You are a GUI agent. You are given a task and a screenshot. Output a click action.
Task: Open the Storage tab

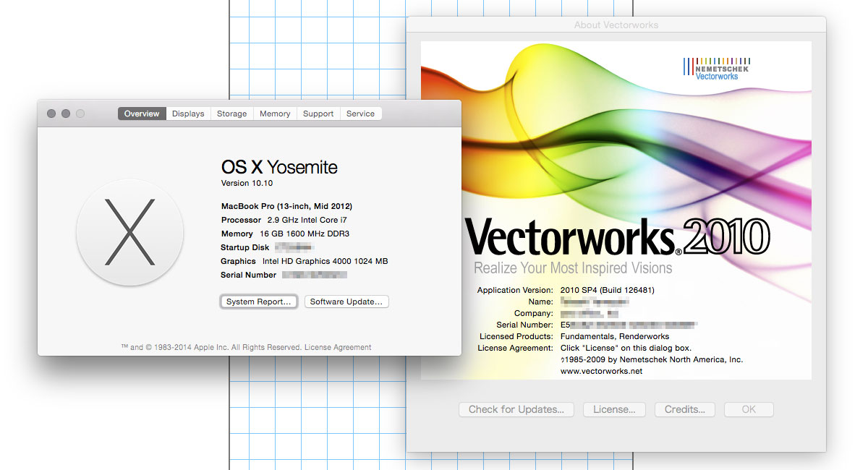(232, 114)
